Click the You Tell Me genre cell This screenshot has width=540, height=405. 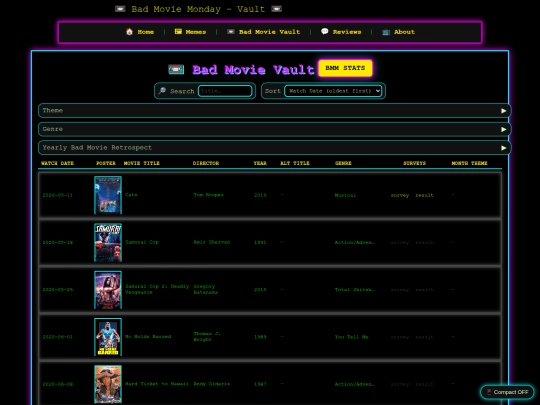tap(351, 337)
